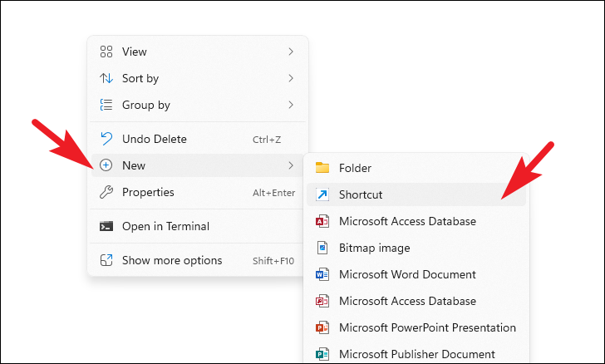Click the New plus-circle icon
Image resolution: width=605 pixels, height=364 pixels.
pyautogui.click(x=106, y=165)
